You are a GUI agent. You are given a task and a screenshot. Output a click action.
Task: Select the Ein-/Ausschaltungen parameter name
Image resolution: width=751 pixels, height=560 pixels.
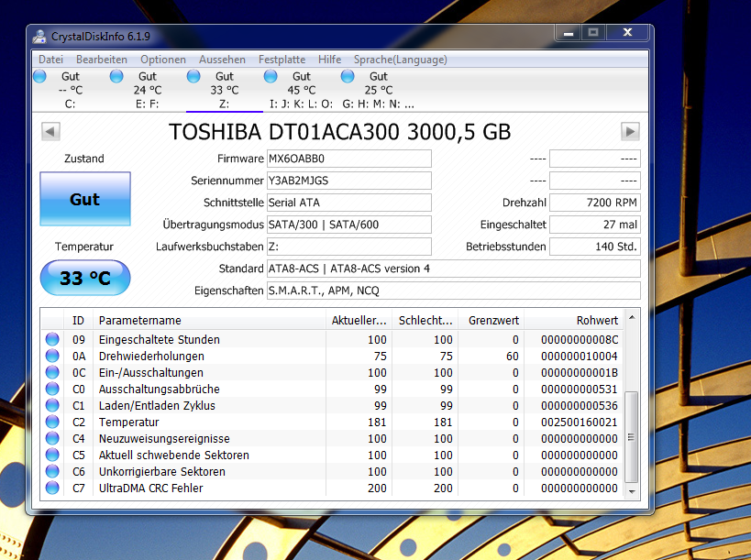click(x=151, y=372)
